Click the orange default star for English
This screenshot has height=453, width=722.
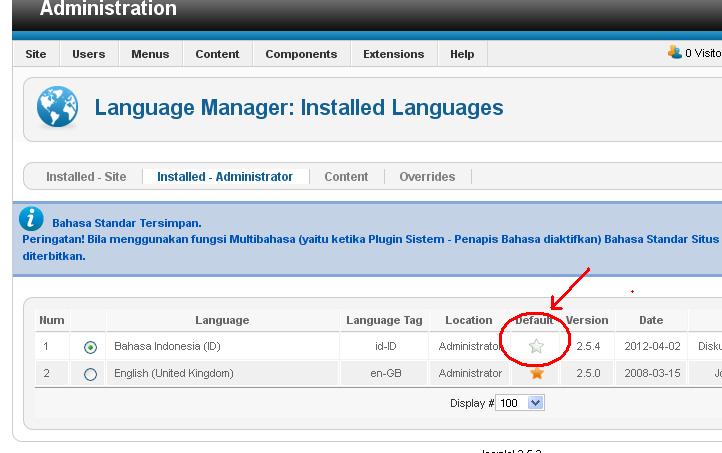(x=536, y=373)
